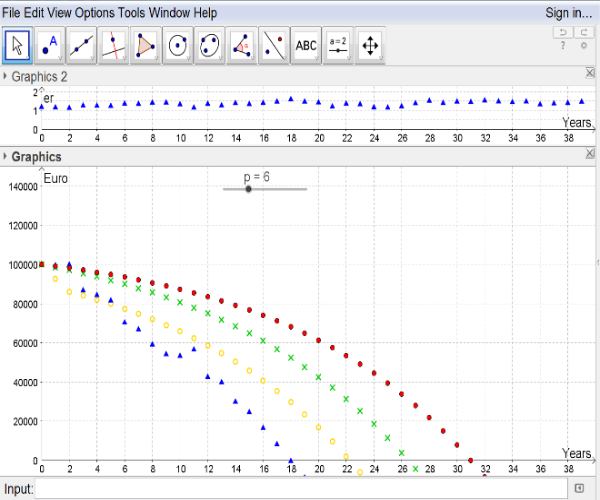This screenshot has width=600, height=500.
Task: Open the Help menu
Action: tap(205, 13)
